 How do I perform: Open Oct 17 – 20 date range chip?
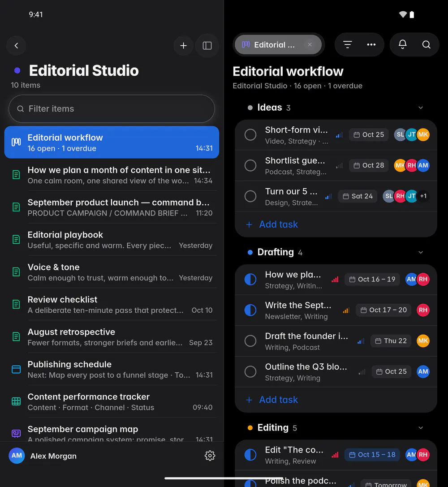tap(383, 310)
